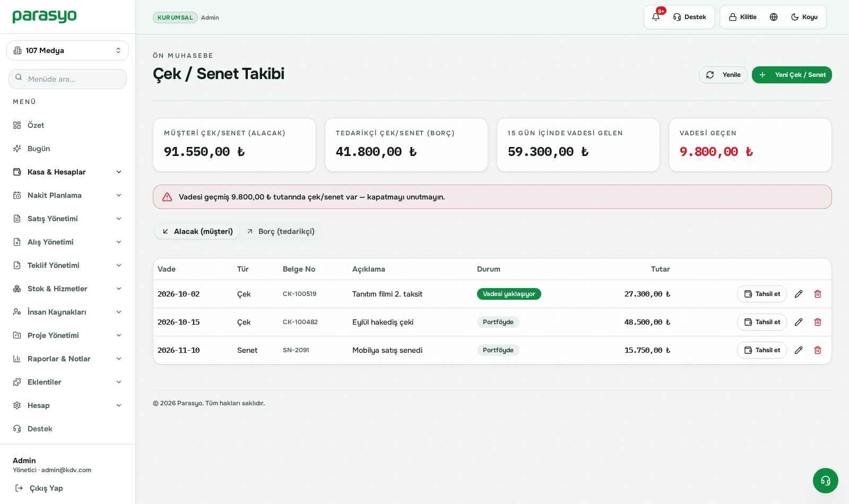The image size is (849, 504).
Task: Focus the Menüde ara search field
Action: pos(68,79)
